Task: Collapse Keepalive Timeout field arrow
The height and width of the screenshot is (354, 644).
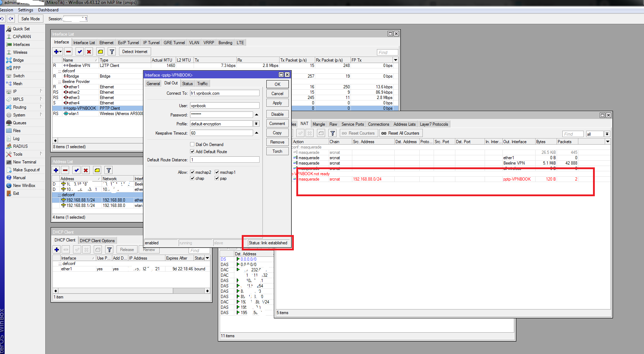Action: (256, 133)
